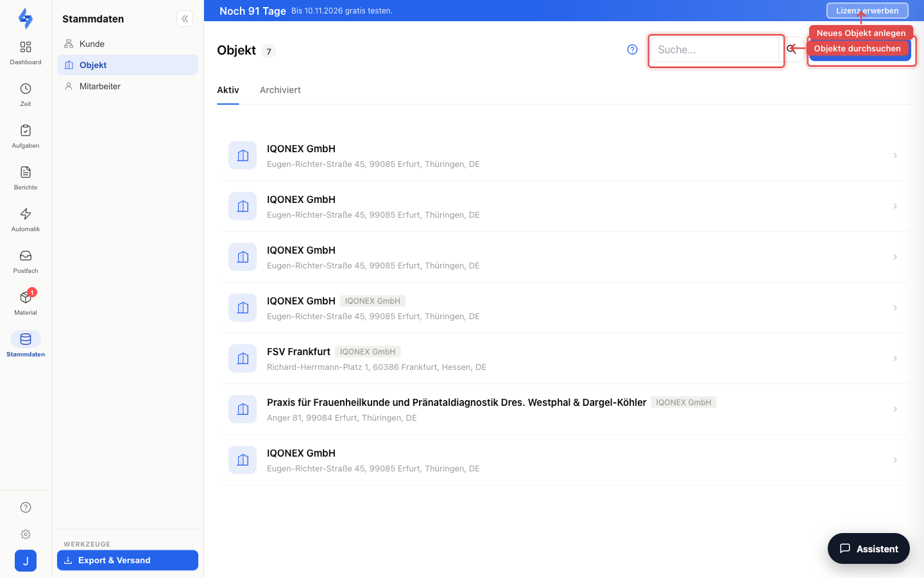924x578 pixels.
Task: Click the Lizenz erwerben button
Action: (868, 10)
